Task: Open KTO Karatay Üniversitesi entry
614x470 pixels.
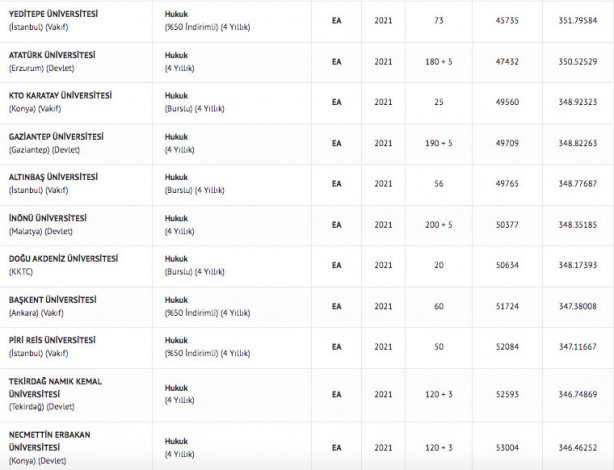Action: [x=62, y=95]
